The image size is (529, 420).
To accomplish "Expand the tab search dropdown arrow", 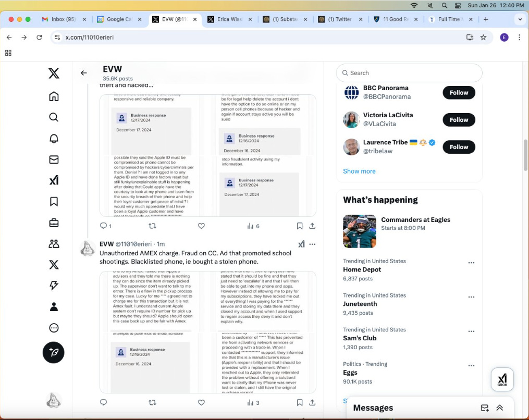I will (520, 19).
